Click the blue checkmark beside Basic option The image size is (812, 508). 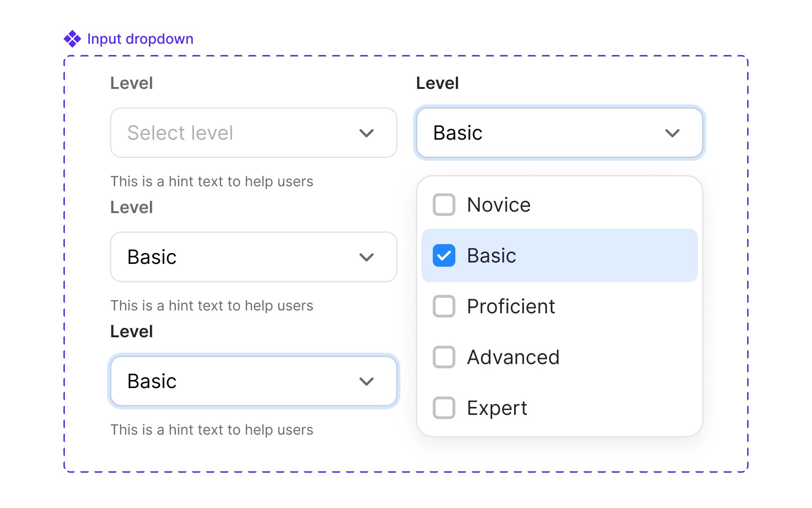444,255
